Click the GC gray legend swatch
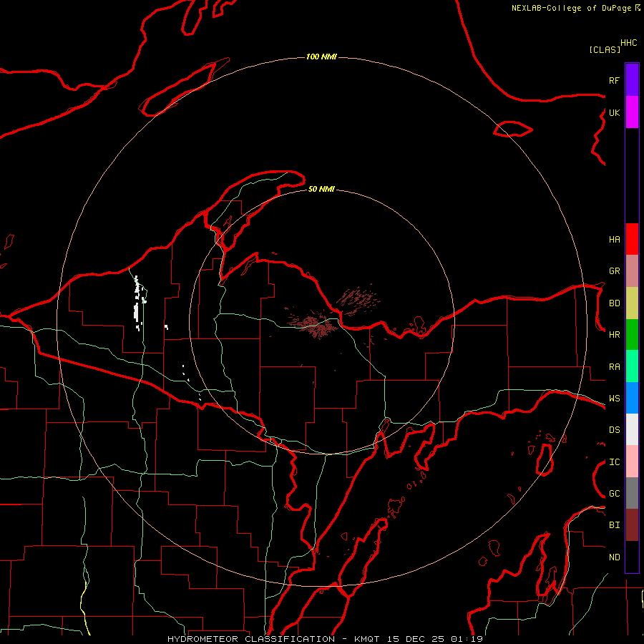This screenshot has width=644, height=644. [632, 493]
